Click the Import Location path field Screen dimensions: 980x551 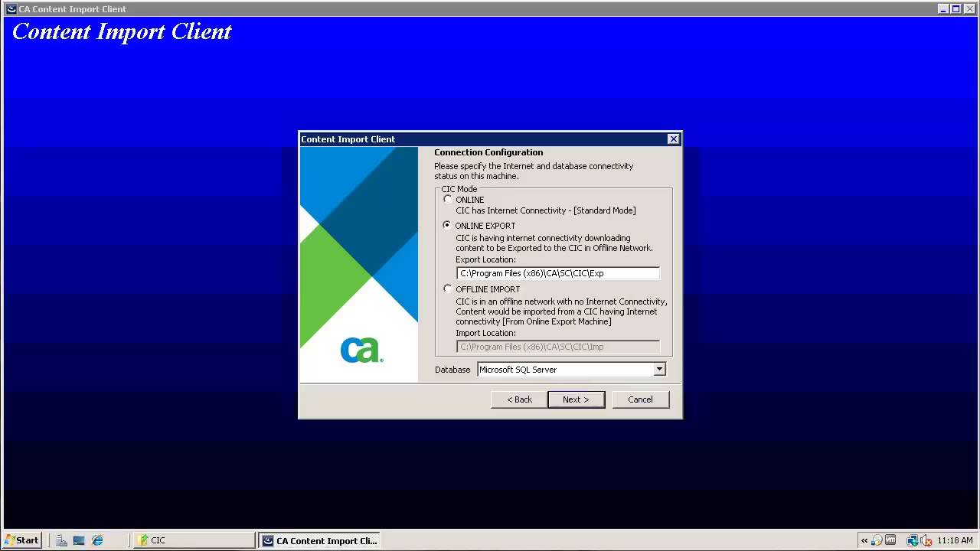pos(558,347)
